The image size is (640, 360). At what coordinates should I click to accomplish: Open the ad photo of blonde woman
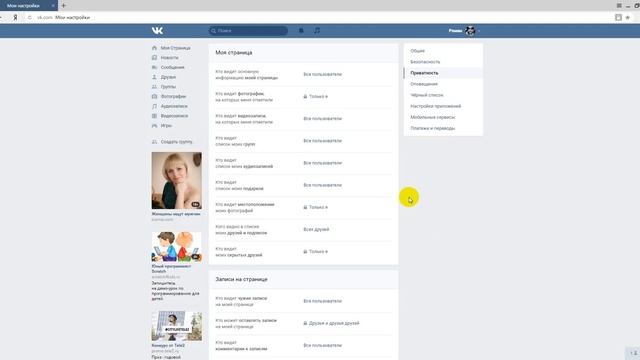pyautogui.click(x=177, y=180)
